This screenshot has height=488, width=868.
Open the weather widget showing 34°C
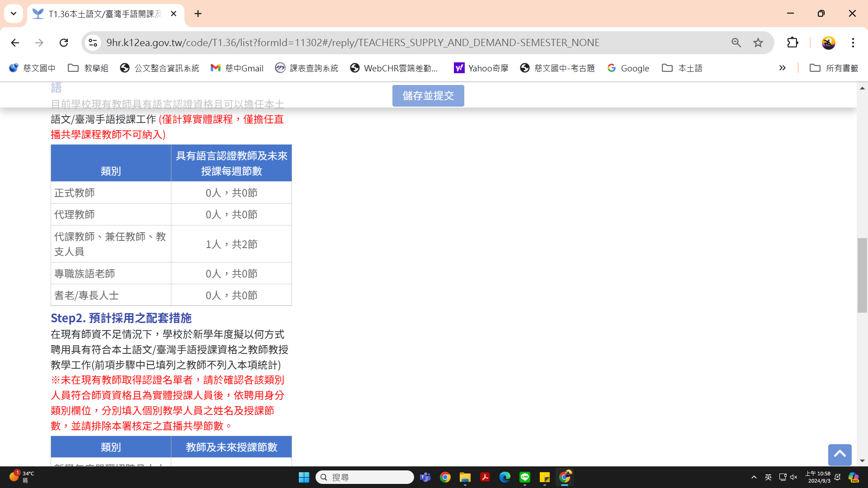pos(22,477)
